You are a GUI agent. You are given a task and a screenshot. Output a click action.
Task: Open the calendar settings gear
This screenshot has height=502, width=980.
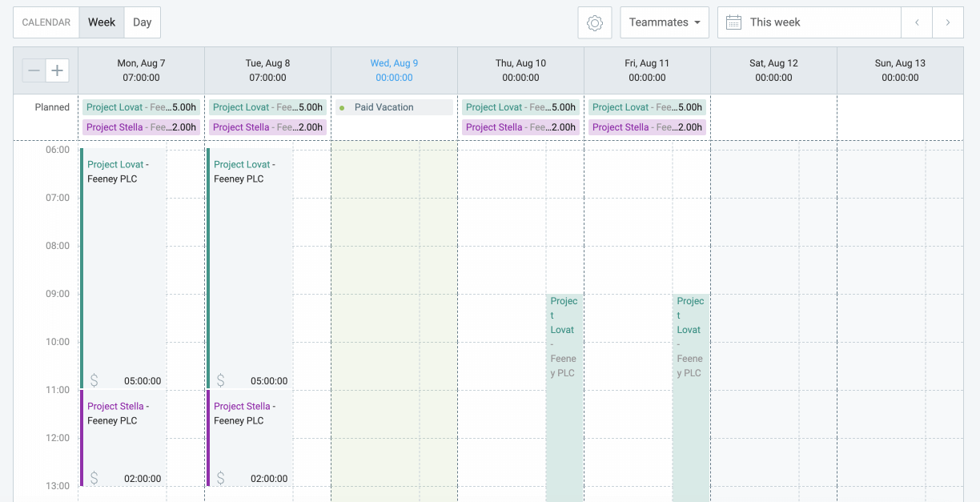[594, 22]
